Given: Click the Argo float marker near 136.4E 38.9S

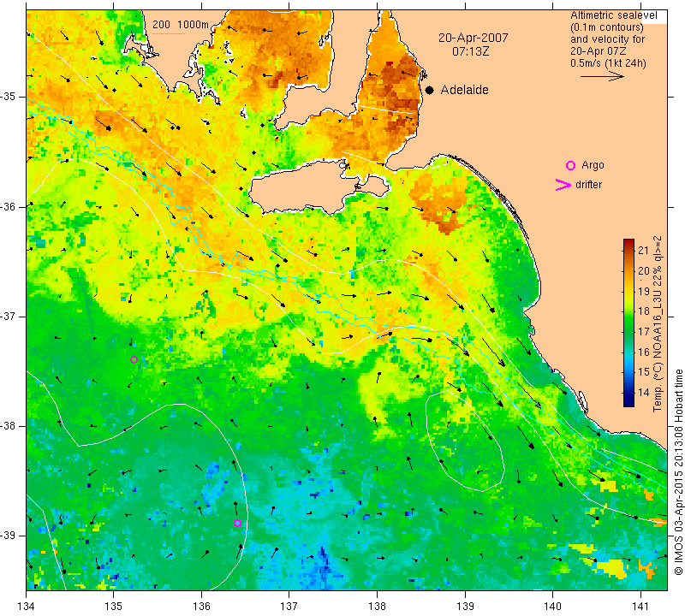Looking at the screenshot, I should [238, 524].
